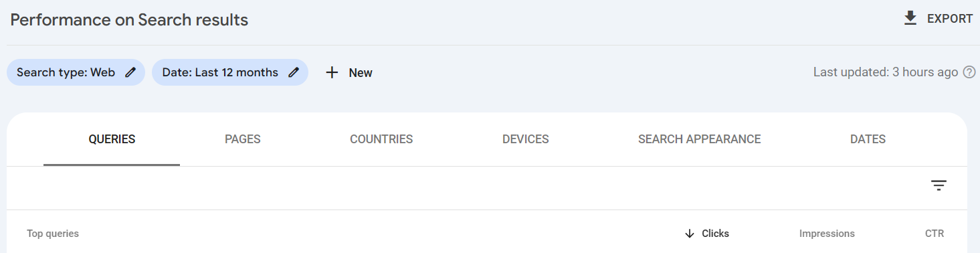This screenshot has height=253, width=980.
Task: Open the Search type: Web filter chip
Action: 76,72
